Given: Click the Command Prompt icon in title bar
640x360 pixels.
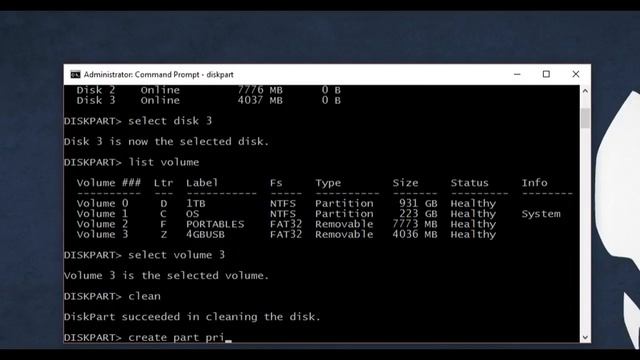Looking at the screenshot, I should tap(75, 75).
